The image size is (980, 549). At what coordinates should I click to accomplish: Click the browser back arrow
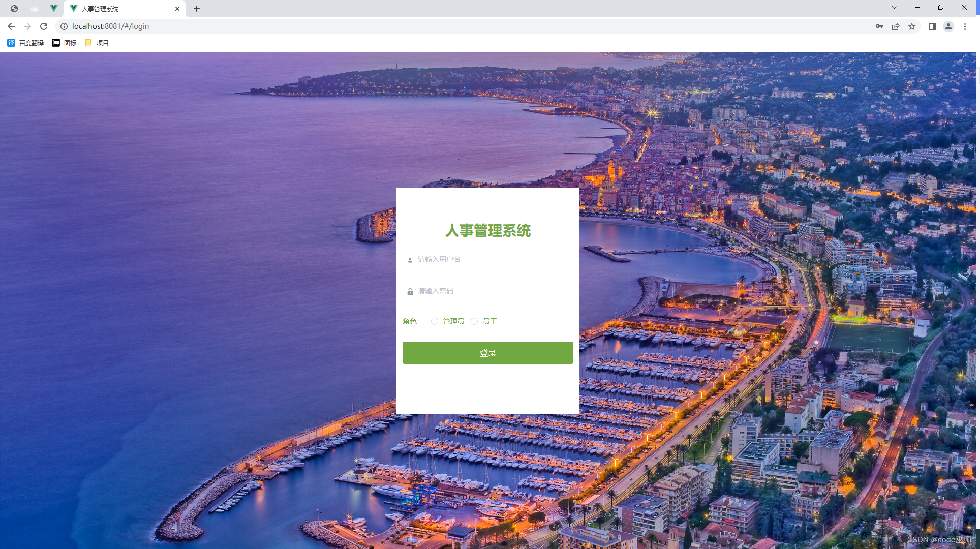point(11,26)
